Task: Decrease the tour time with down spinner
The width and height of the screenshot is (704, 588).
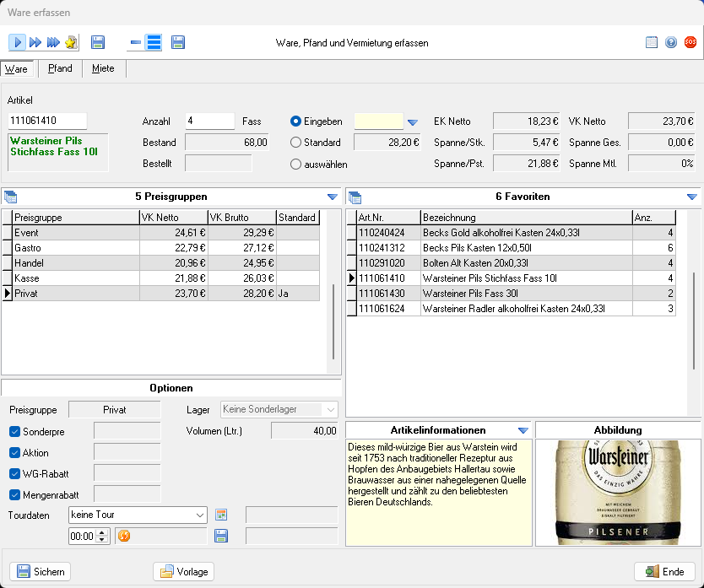Action: click(x=102, y=539)
